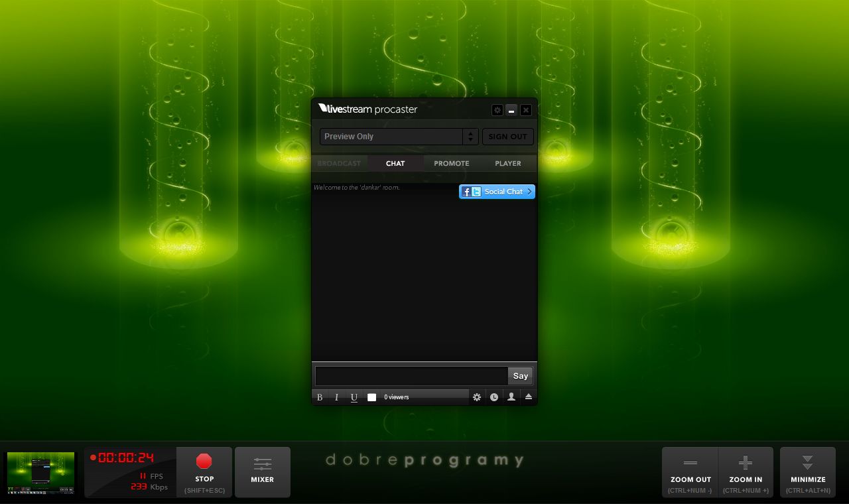Stop the broadcast recording
Viewport: 849px width, 504px height.
pyautogui.click(x=204, y=472)
